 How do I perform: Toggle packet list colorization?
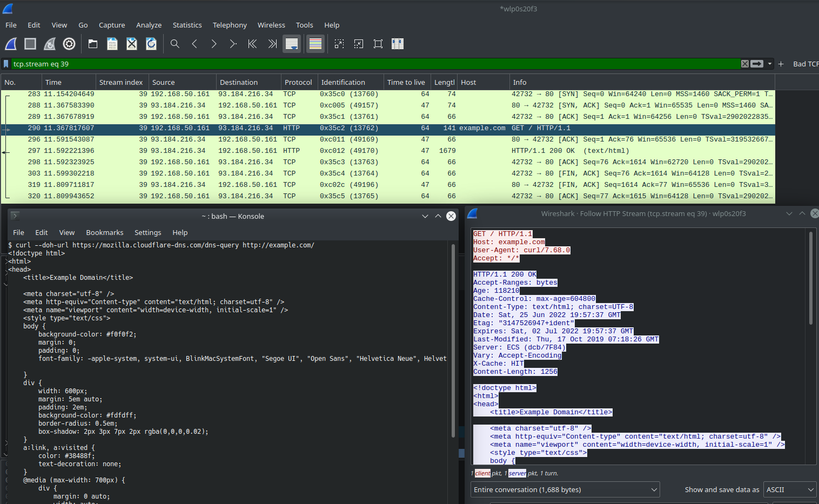[x=315, y=44]
